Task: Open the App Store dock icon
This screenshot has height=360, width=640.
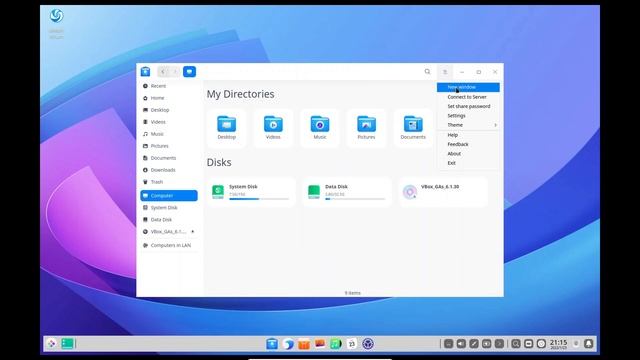Action: click(304, 344)
